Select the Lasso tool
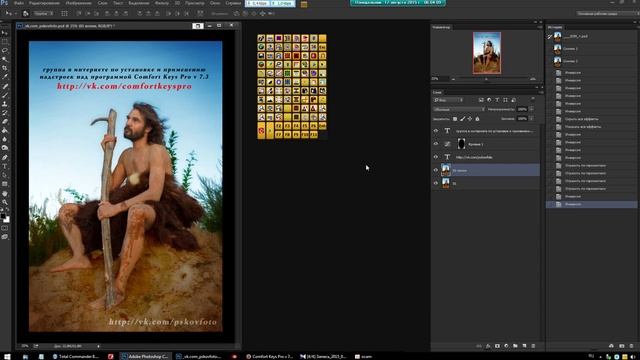 5,50
